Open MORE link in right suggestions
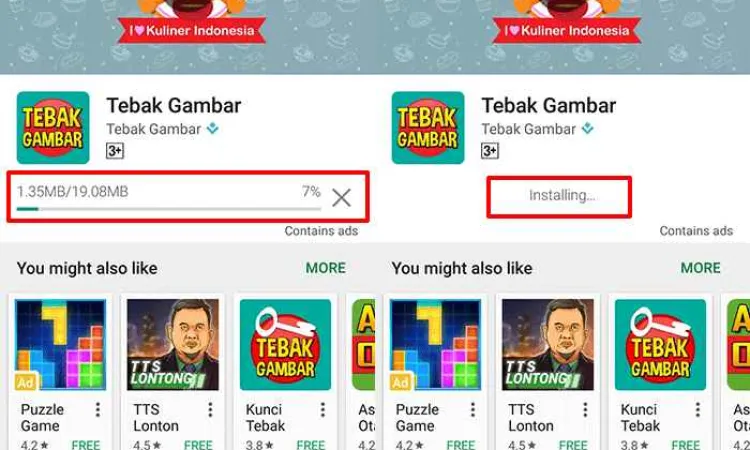The height and width of the screenshot is (450, 750). point(701,268)
